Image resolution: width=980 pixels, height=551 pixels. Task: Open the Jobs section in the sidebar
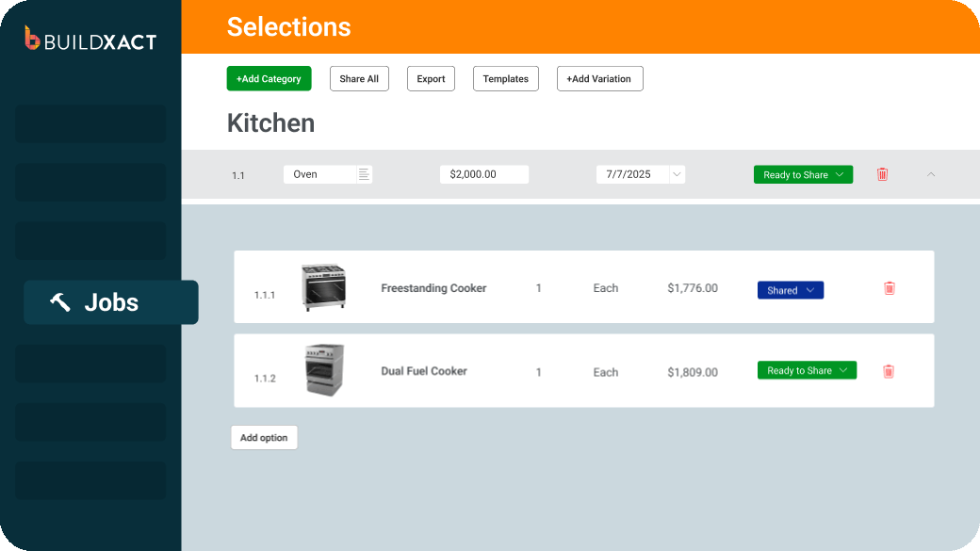pos(111,301)
